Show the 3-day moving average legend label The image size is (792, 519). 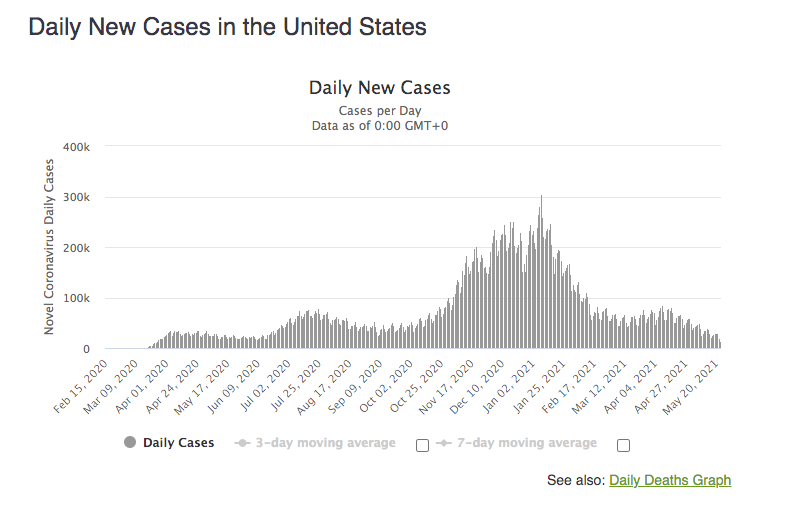(x=324, y=443)
